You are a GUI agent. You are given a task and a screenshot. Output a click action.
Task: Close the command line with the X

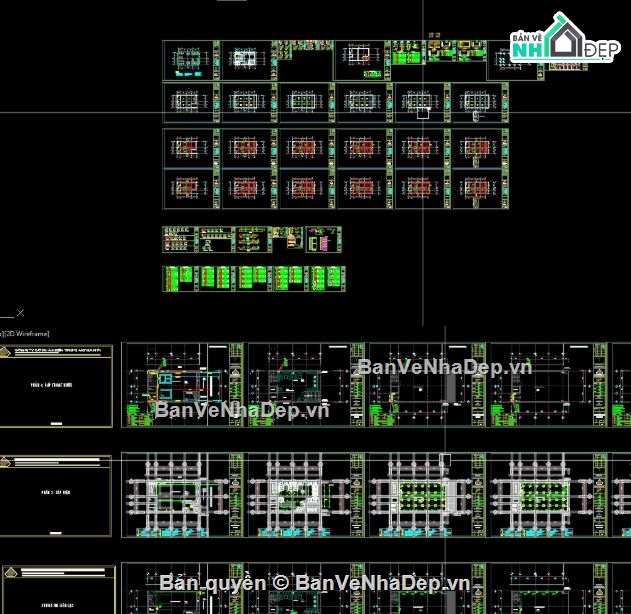point(21,313)
